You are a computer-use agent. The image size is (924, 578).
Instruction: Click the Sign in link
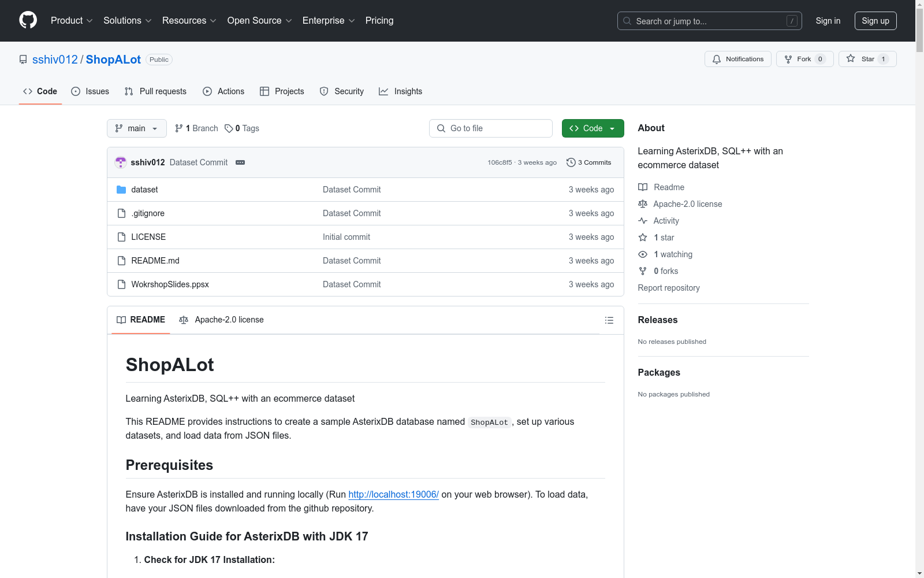(828, 21)
